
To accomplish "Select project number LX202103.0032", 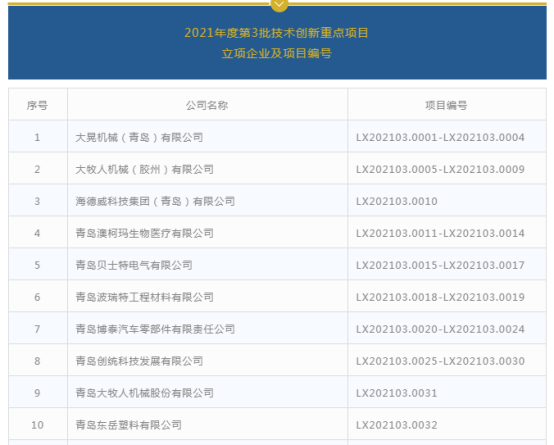I will point(397,425).
